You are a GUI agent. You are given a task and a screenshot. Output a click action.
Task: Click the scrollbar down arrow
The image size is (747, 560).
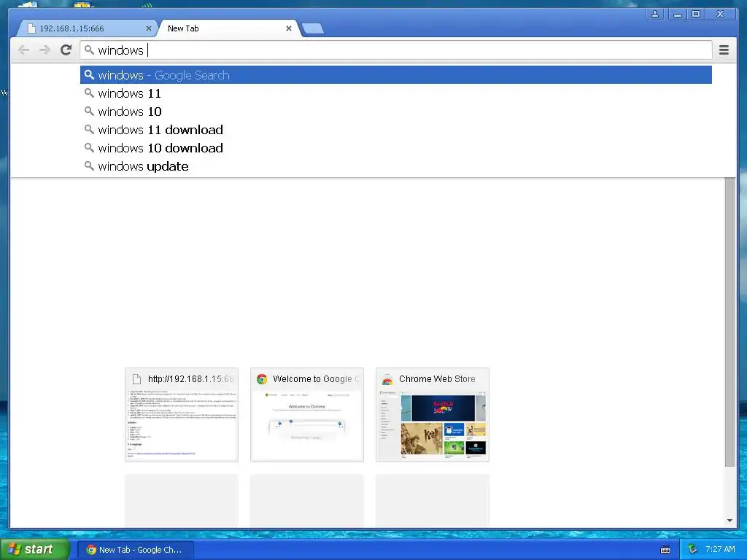click(x=729, y=521)
